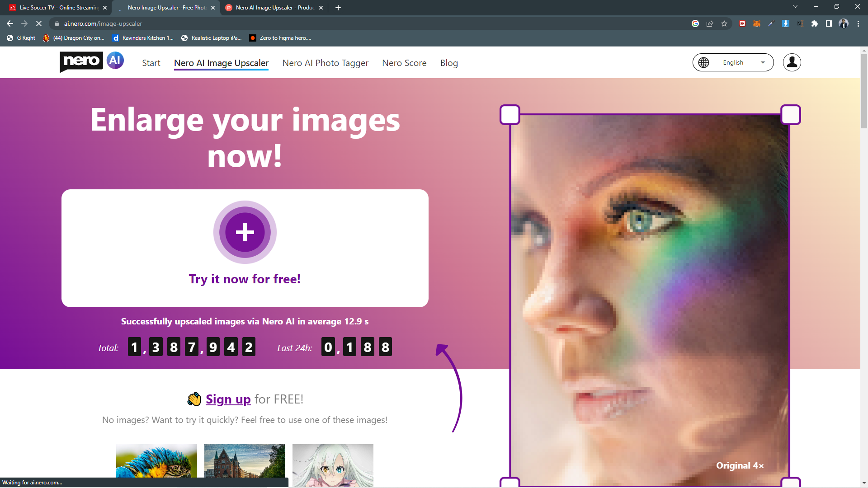Image resolution: width=868 pixels, height=488 pixels.
Task: Click the page vertical scrollbar thumb
Action: pyautogui.click(x=864, y=90)
